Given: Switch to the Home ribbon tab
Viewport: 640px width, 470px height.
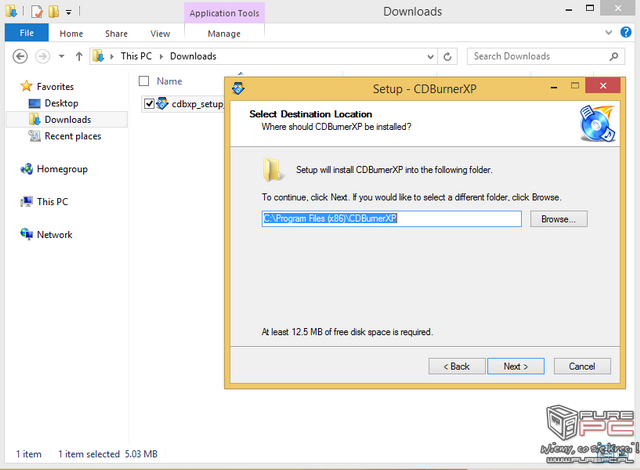Looking at the screenshot, I should point(71,33).
